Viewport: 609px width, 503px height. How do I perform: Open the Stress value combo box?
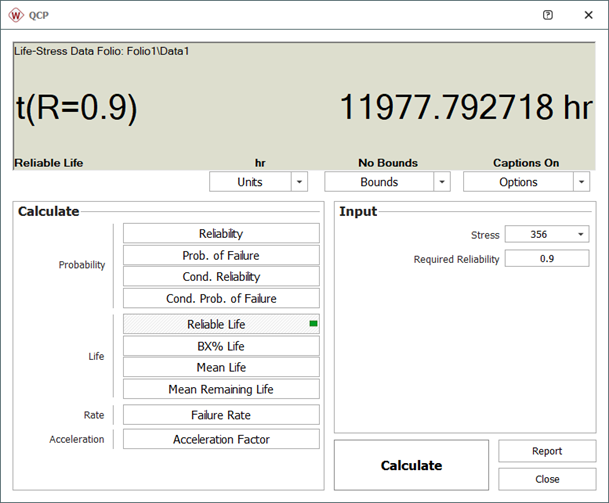coord(546,234)
